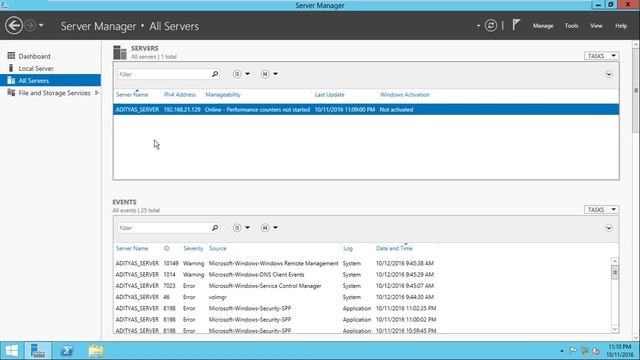Click Events list scrollbar up arrow
Viewport: 640px width, 360px height.
615,261
